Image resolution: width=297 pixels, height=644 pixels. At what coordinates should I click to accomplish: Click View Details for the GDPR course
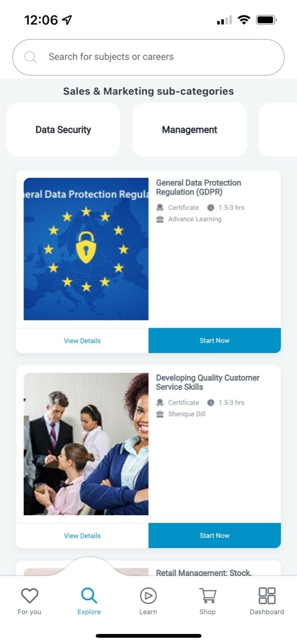tap(82, 341)
